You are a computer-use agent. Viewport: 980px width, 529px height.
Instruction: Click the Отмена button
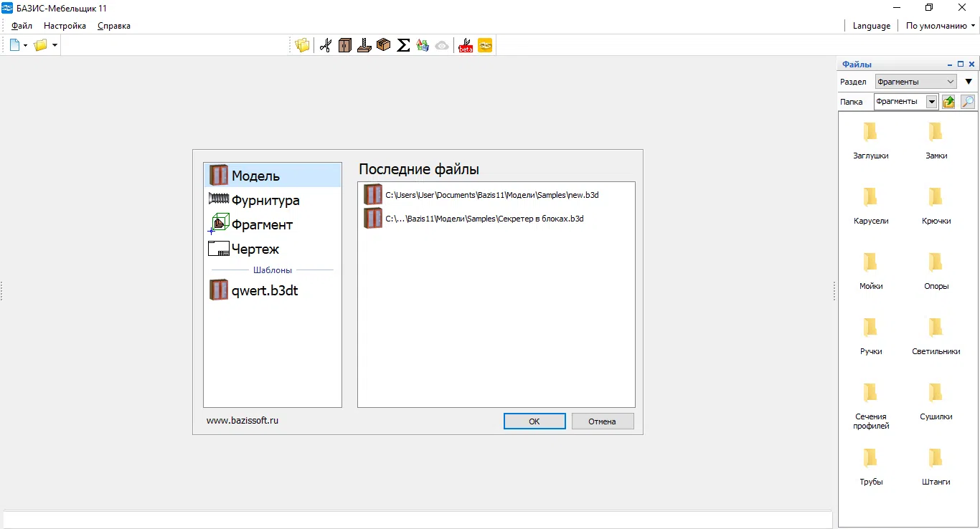[x=603, y=421]
